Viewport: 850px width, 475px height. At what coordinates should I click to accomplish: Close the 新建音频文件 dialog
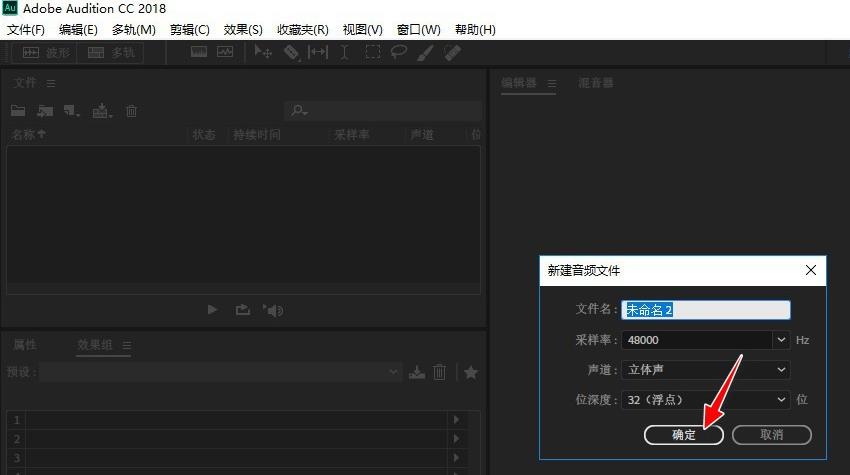click(810, 270)
